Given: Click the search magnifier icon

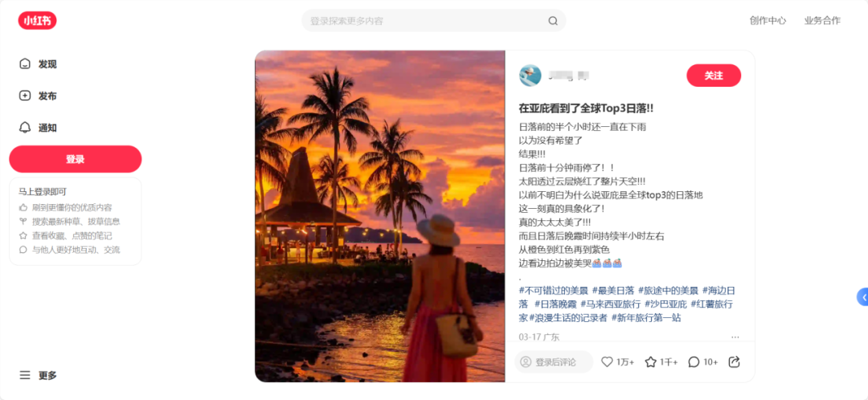Looking at the screenshot, I should point(552,21).
